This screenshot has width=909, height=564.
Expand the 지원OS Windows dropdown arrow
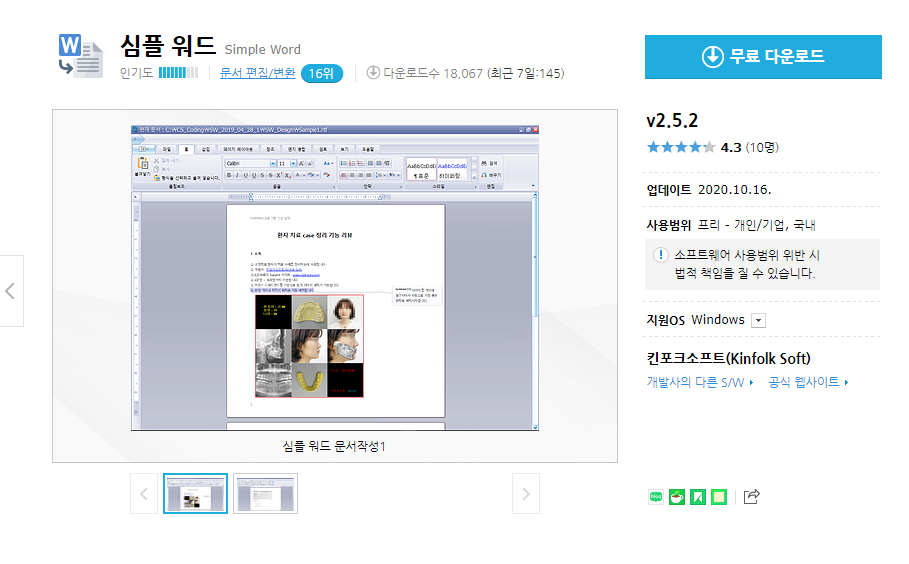[x=758, y=321]
